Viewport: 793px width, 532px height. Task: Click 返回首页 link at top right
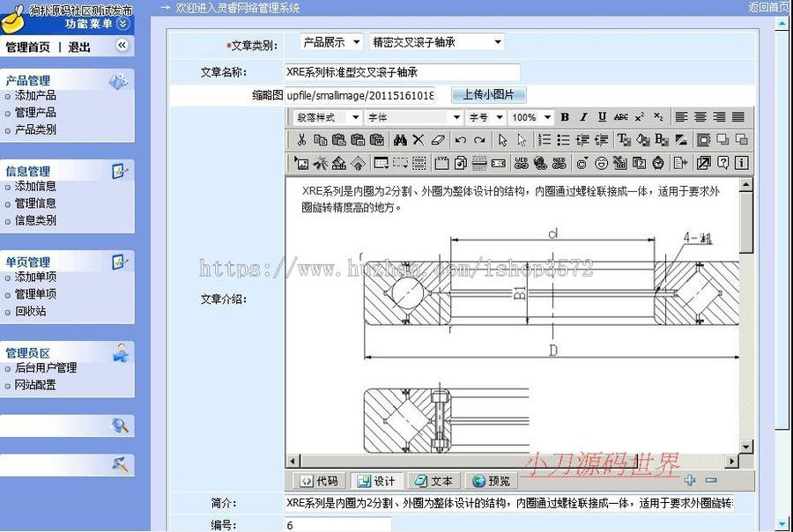pos(769,7)
